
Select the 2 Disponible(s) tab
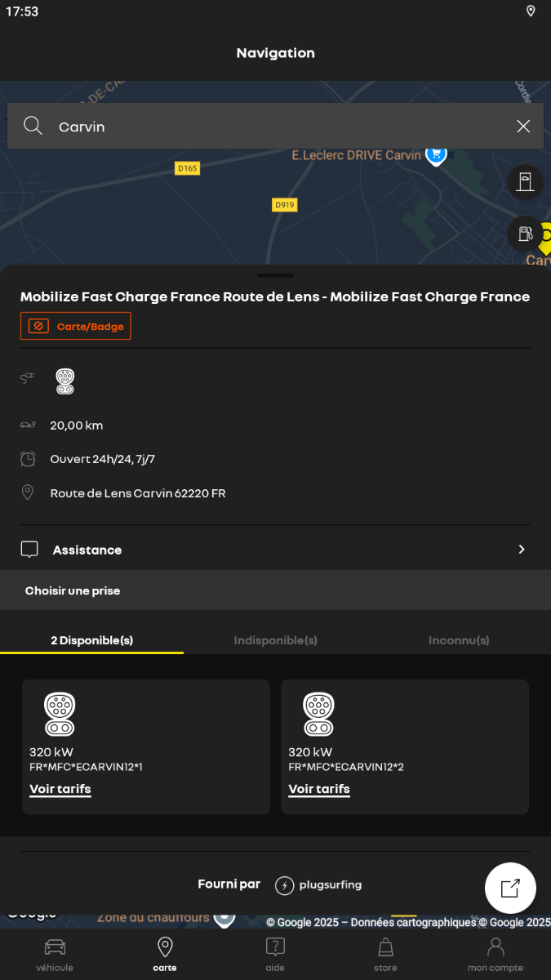pyautogui.click(x=91, y=640)
